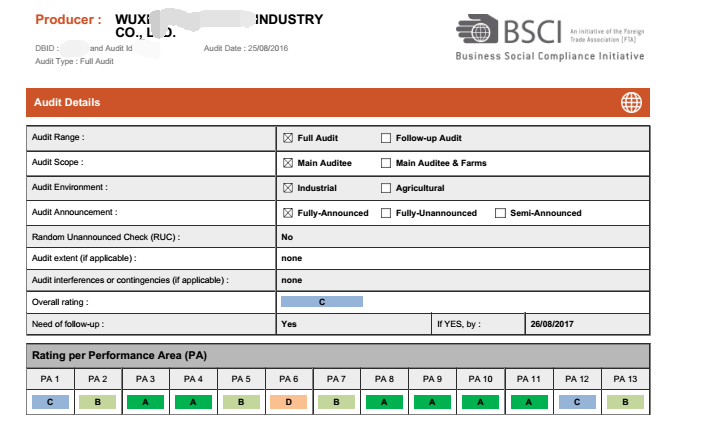The width and height of the screenshot is (719, 424).
Task: Click the globe icon in Audit Details header
Action: pyautogui.click(x=631, y=102)
